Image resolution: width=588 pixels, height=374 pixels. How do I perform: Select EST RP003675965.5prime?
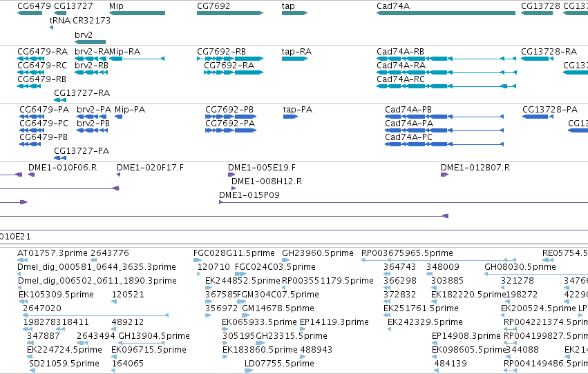(x=439, y=260)
